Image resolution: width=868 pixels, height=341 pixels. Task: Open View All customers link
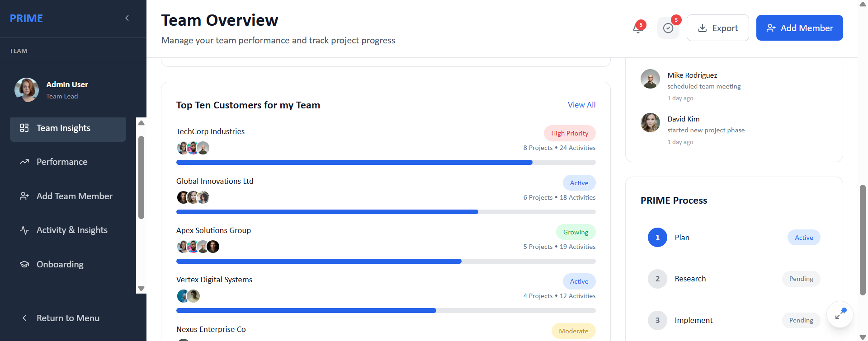tap(581, 105)
